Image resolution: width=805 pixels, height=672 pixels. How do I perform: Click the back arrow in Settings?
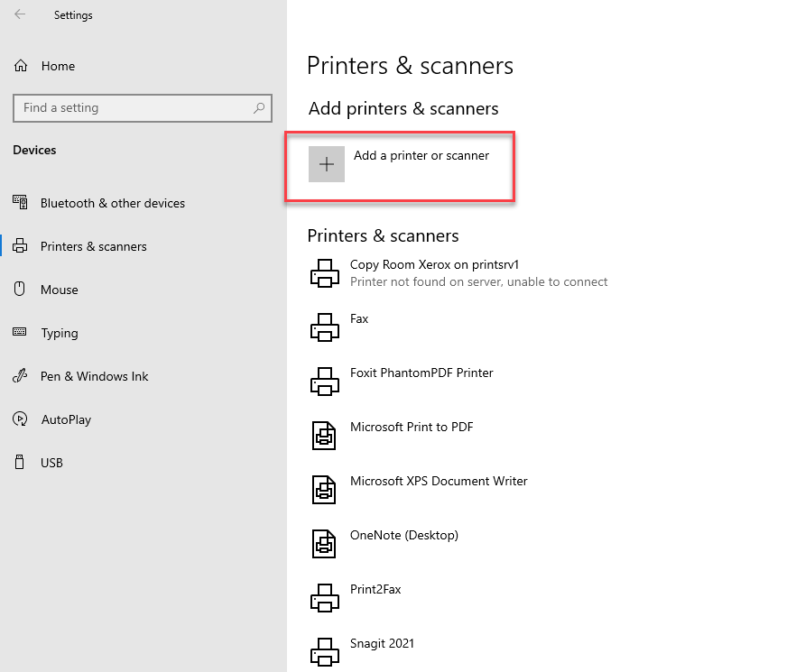coord(20,14)
